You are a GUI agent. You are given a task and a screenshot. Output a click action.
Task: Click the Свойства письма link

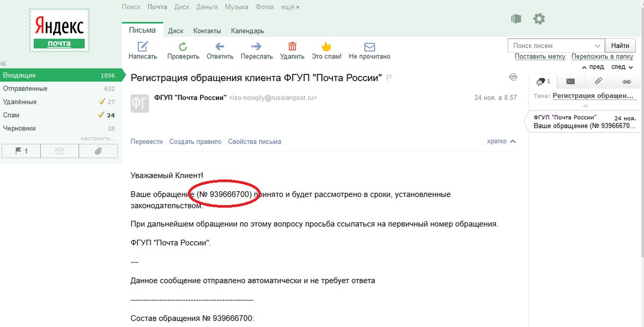[254, 142]
